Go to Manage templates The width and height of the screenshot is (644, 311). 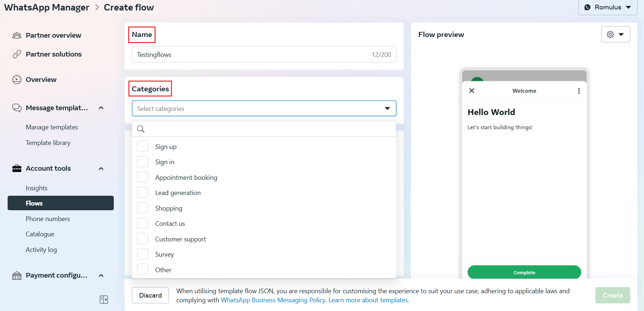tap(52, 127)
